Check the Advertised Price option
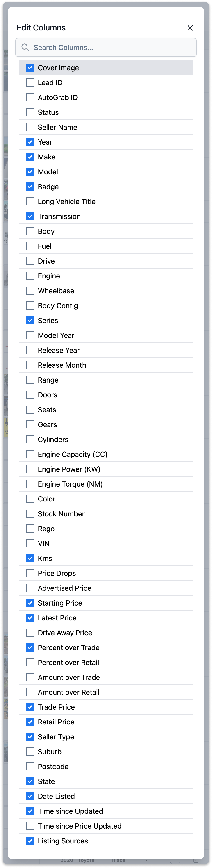 (x=30, y=588)
